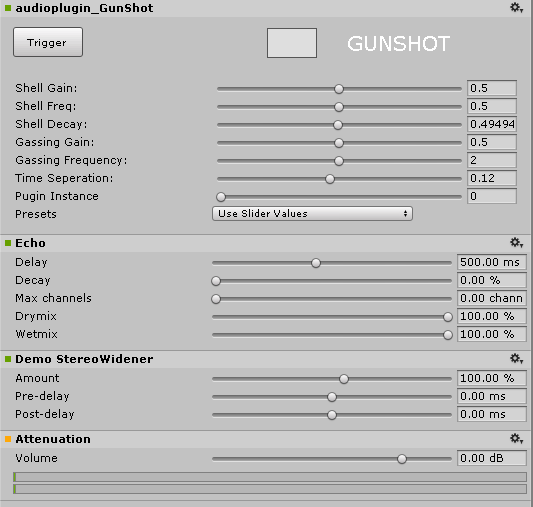Toggle green bypass square of Demo StereoWidener

pyautogui.click(x=8, y=359)
